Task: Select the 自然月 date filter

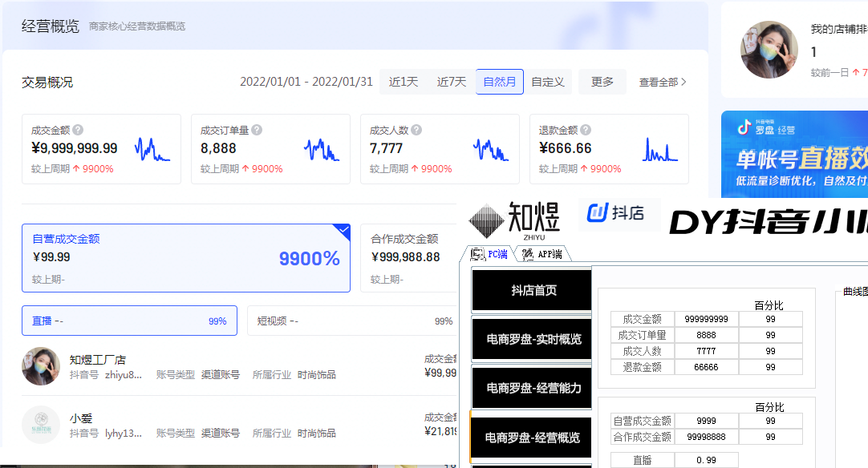Action: (499, 81)
